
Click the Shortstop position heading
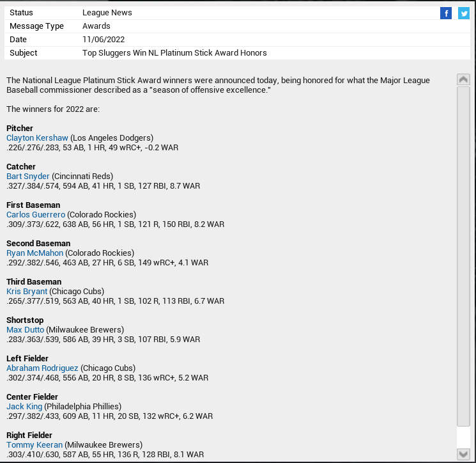[x=25, y=320]
